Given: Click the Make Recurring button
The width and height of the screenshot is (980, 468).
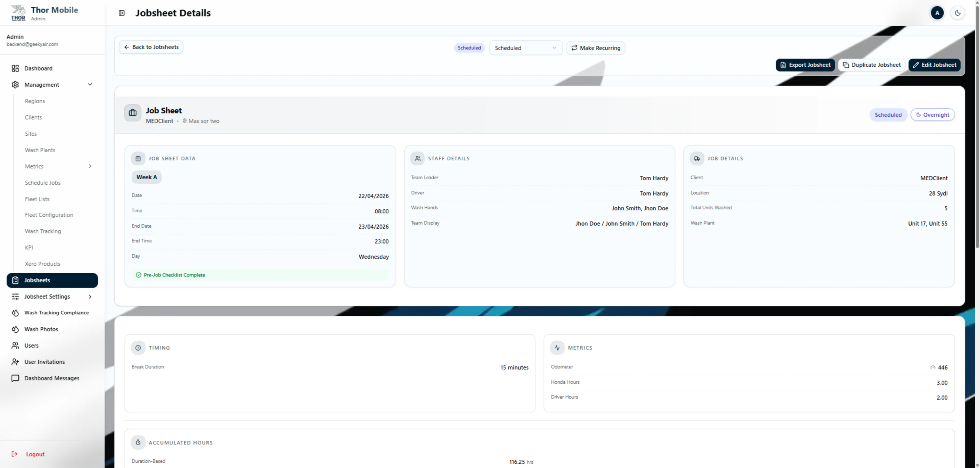Looking at the screenshot, I should point(596,48).
